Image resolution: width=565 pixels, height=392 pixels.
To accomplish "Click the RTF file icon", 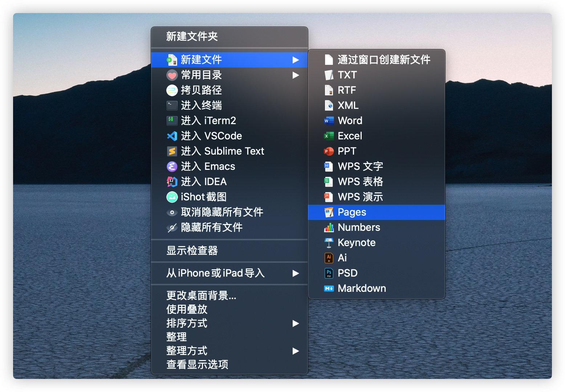I will coord(329,90).
